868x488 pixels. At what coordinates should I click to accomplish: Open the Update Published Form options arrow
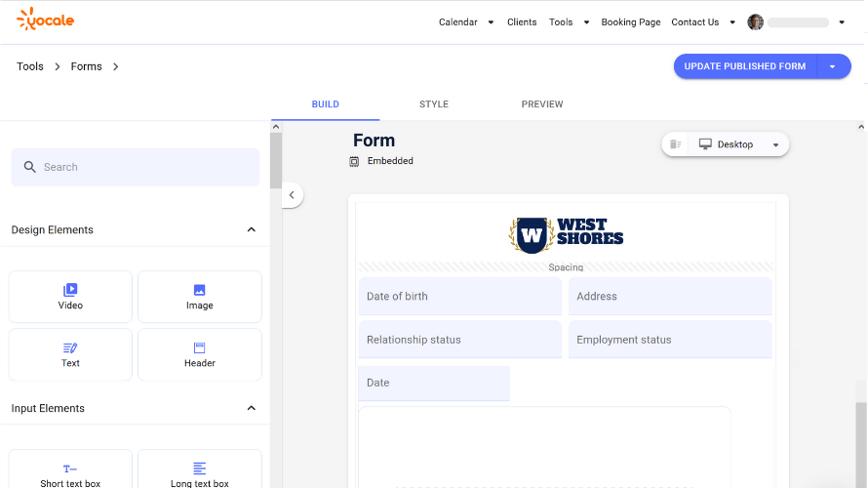(833, 66)
